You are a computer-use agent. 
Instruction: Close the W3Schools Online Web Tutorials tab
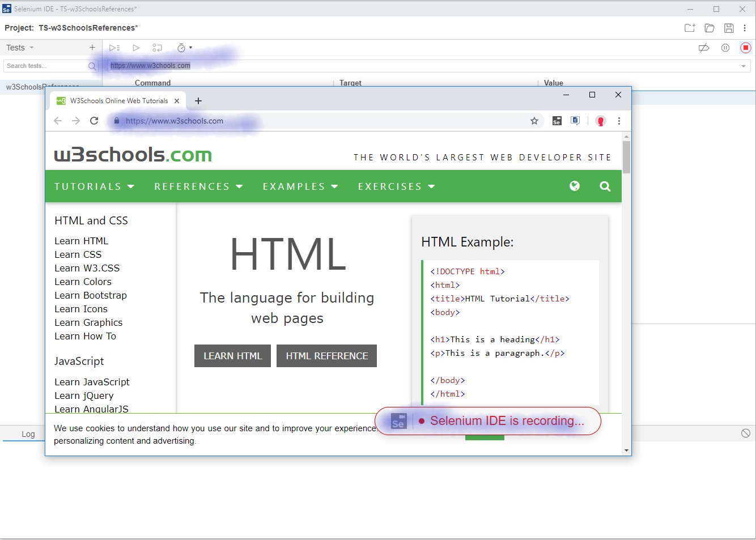pyautogui.click(x=177, y=101)
